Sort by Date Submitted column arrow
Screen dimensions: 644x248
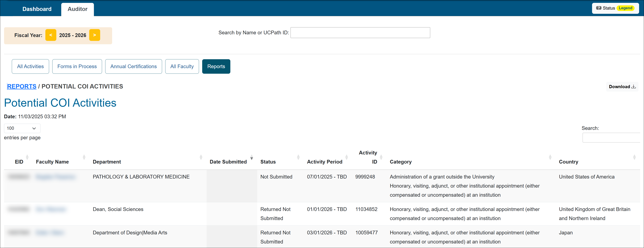(x=252, y=157)
